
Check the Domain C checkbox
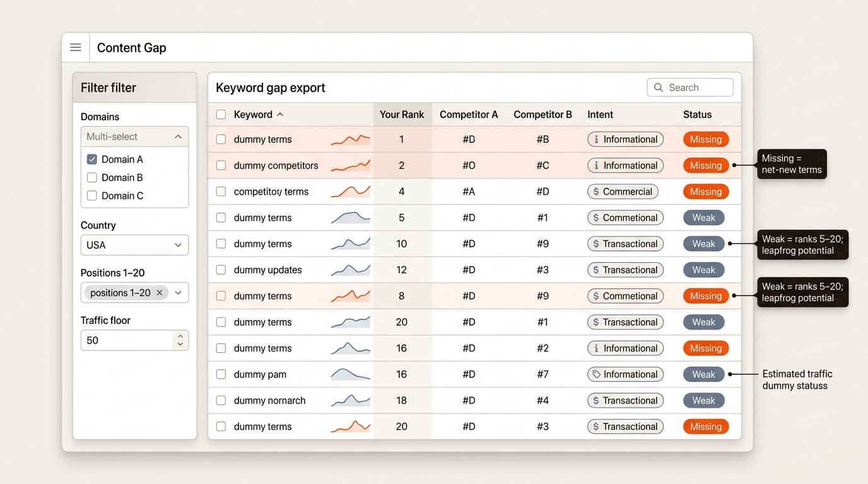pos(92,196)
